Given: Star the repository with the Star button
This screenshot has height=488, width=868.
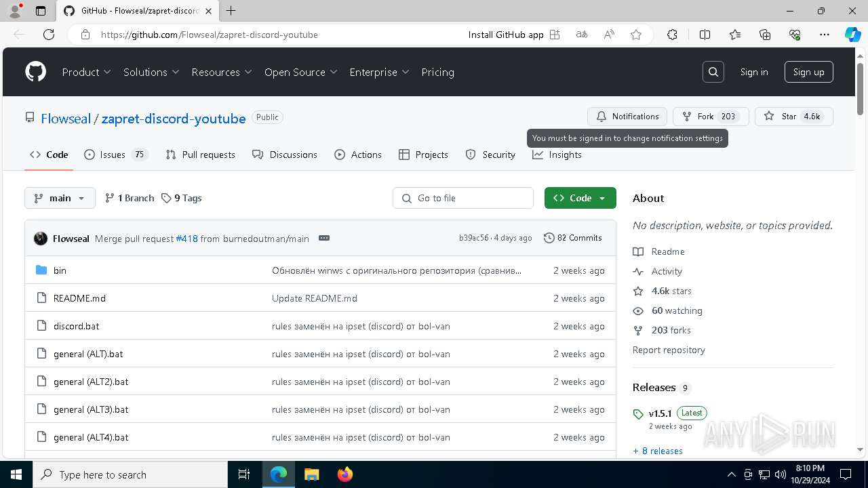Looking at the screenshot, I should tap(793, 117).
